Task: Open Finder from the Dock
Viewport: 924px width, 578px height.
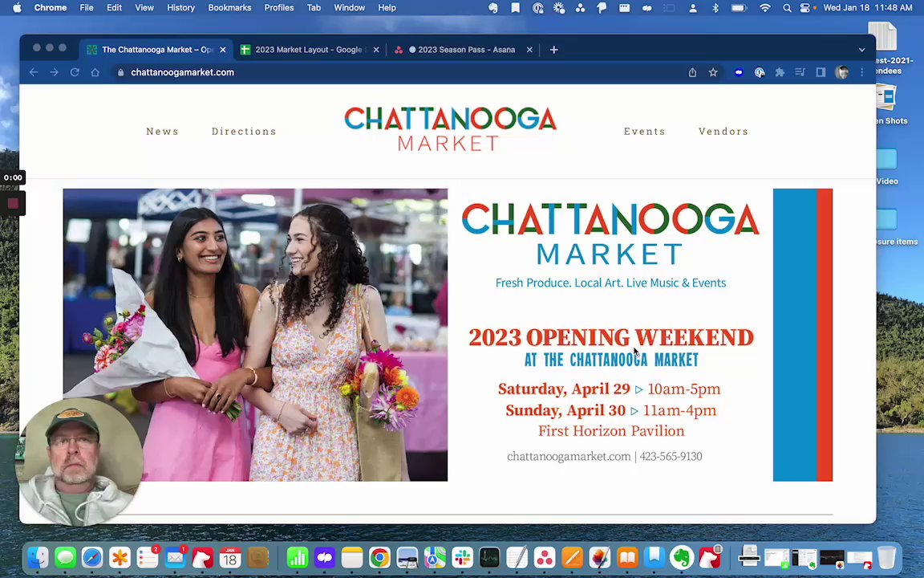Action: [x=38, y=557]
